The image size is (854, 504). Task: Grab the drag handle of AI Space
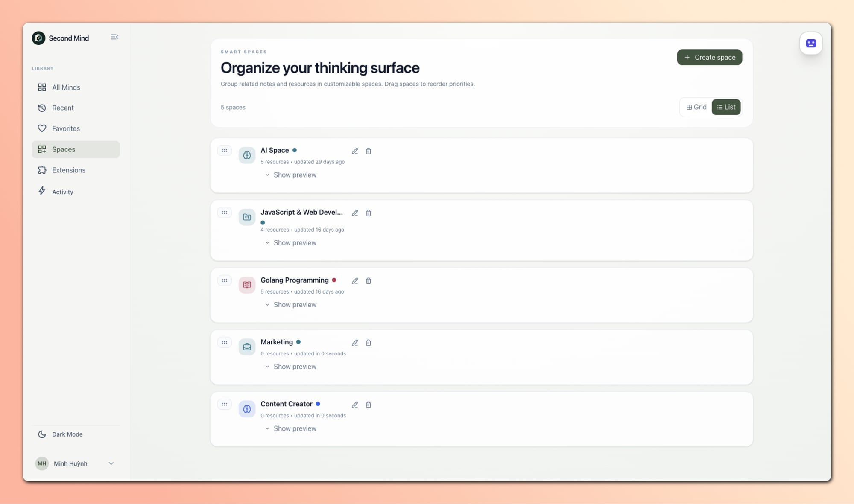click(225, 151)
